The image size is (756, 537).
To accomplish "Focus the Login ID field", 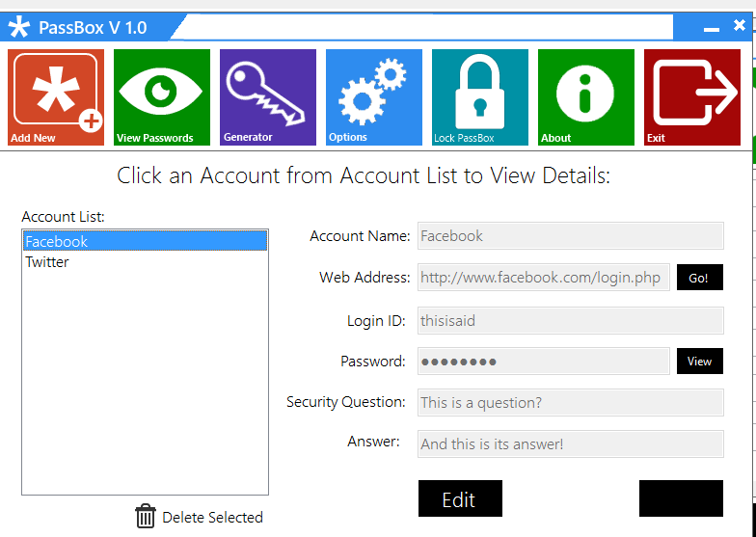I will tap(570, 321).
